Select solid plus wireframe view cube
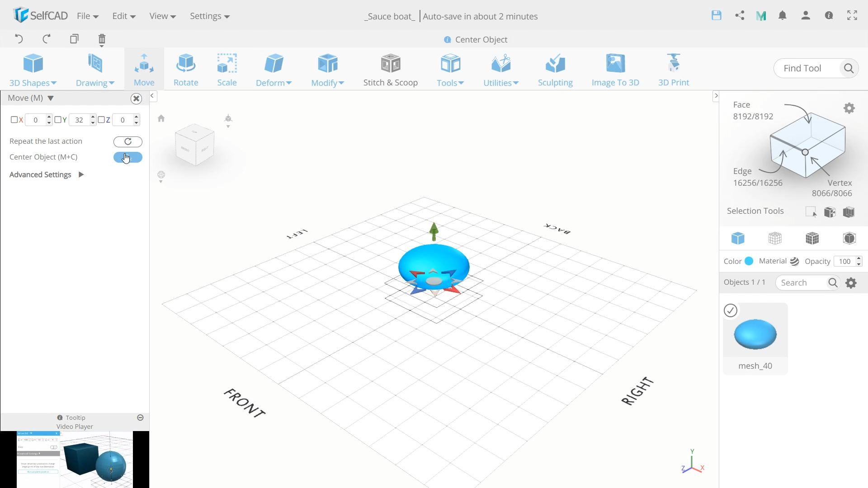This screenshot has width=868, height=488. [812, 238]
